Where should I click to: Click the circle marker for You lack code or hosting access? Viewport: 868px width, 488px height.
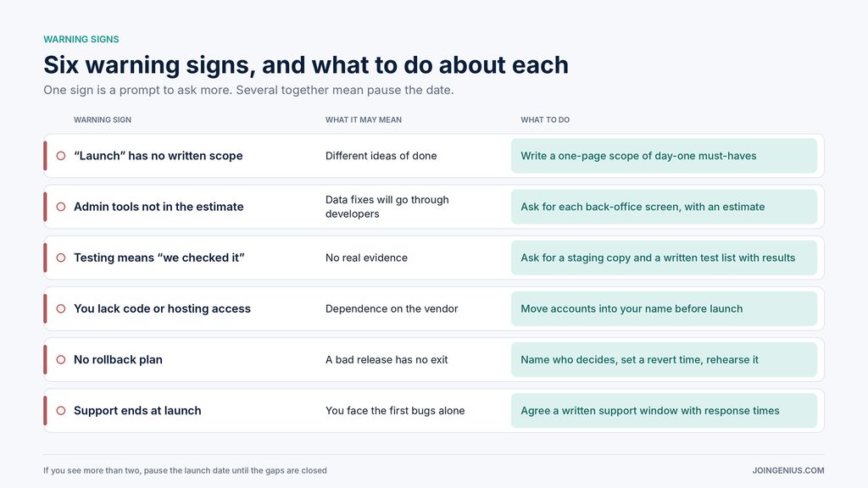pos(61,308)
